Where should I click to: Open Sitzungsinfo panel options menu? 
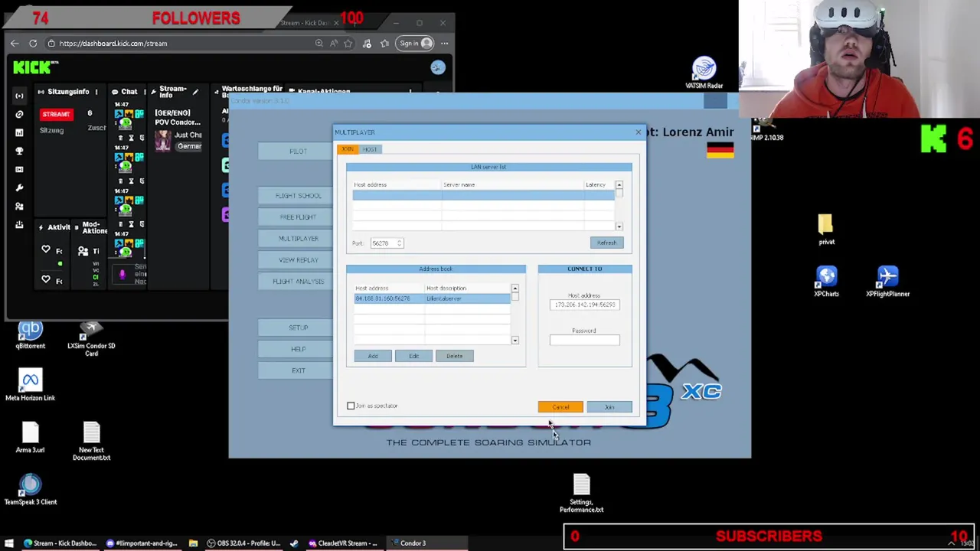tap(96, 93)
